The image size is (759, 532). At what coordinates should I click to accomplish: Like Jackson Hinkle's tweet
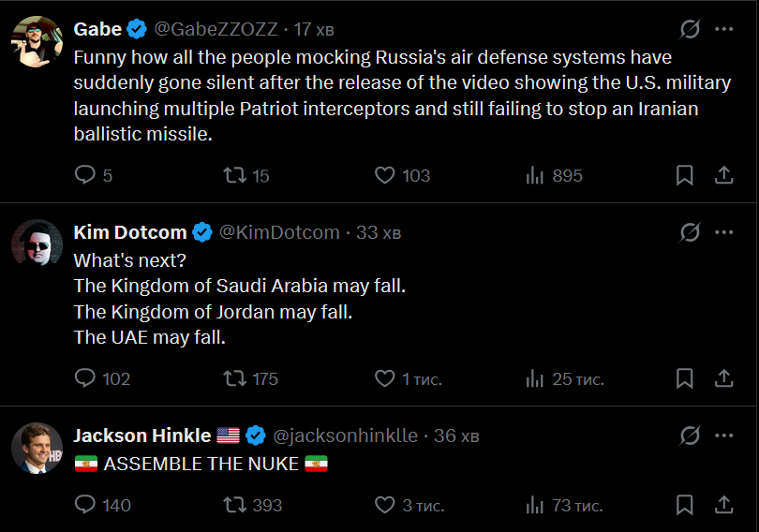[384, 505]
